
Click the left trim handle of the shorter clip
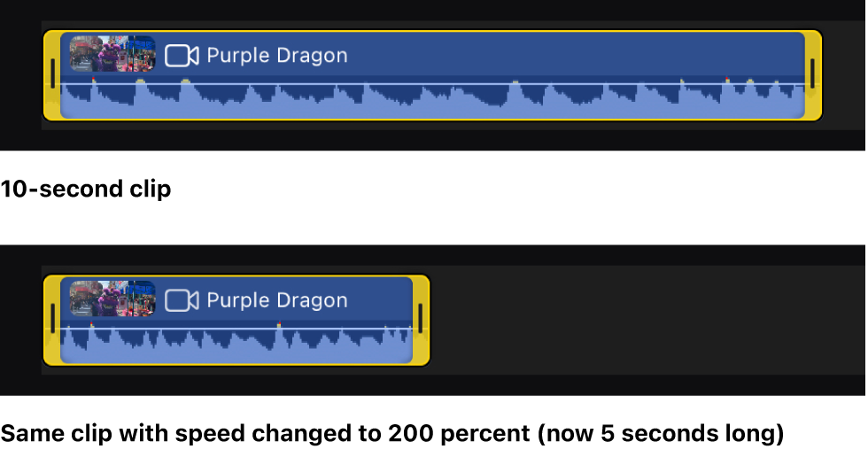click(x=52, y=319)
